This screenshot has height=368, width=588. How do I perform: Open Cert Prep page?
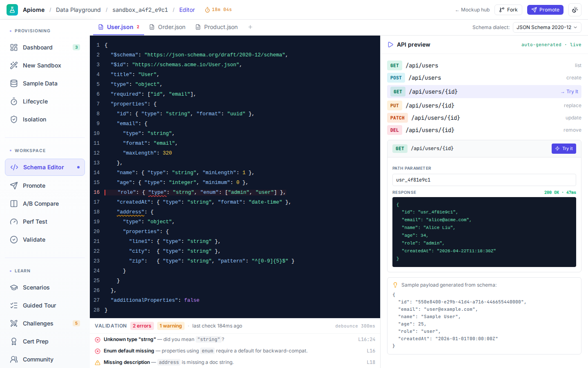[45, 341]
